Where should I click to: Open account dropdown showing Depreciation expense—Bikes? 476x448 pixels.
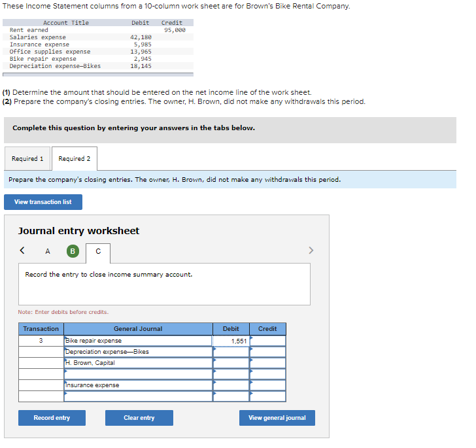pyautogui.click(x=138, y=352)
